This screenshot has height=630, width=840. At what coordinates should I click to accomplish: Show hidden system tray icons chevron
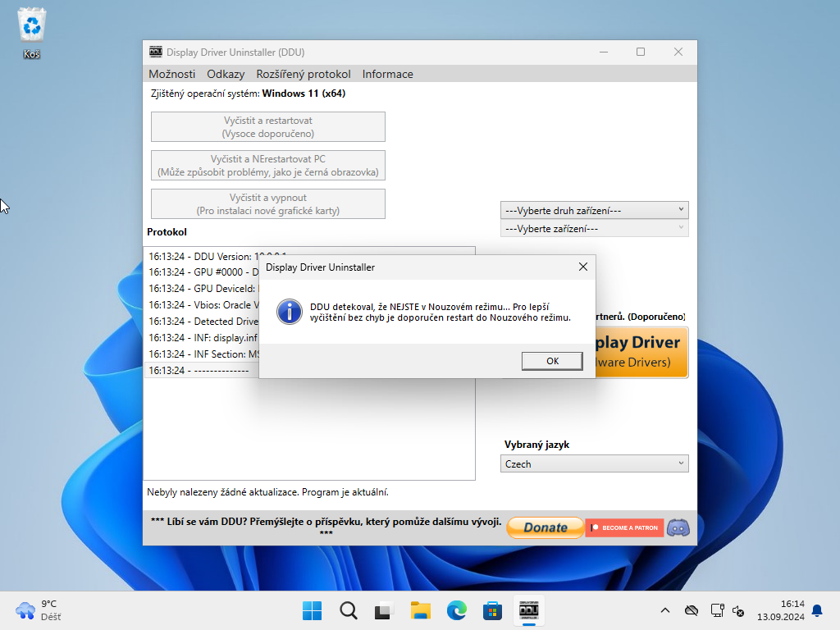coord(665,610)
